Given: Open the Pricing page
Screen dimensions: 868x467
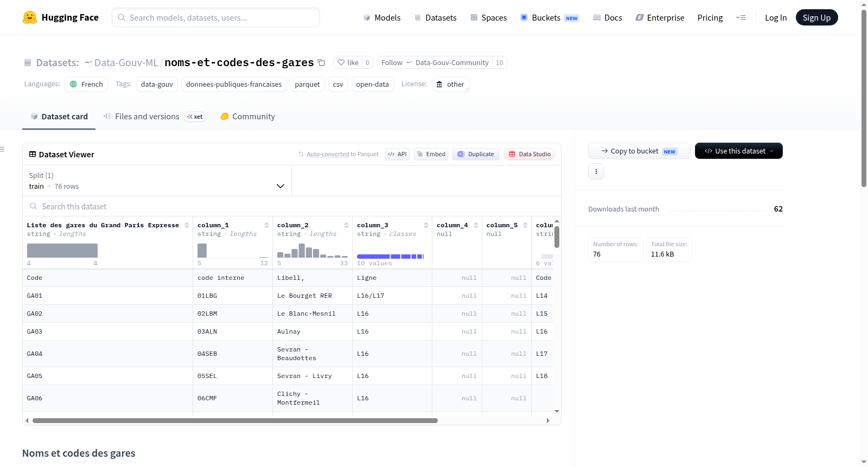Looking at the screenshot, I should [710, 17].
